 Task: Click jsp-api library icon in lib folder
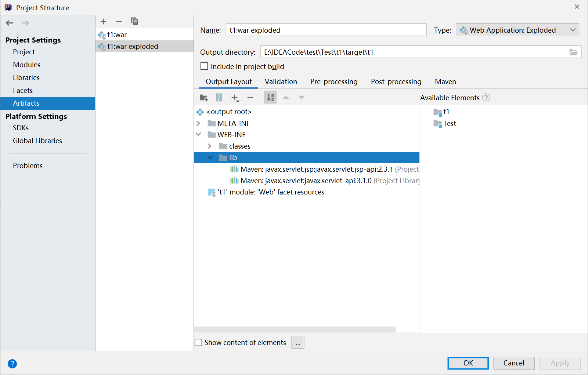234,169
